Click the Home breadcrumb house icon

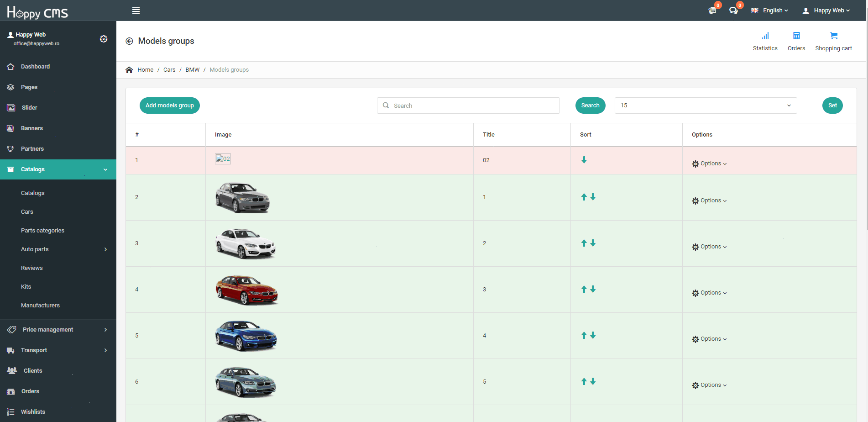(x=129, y=70)
